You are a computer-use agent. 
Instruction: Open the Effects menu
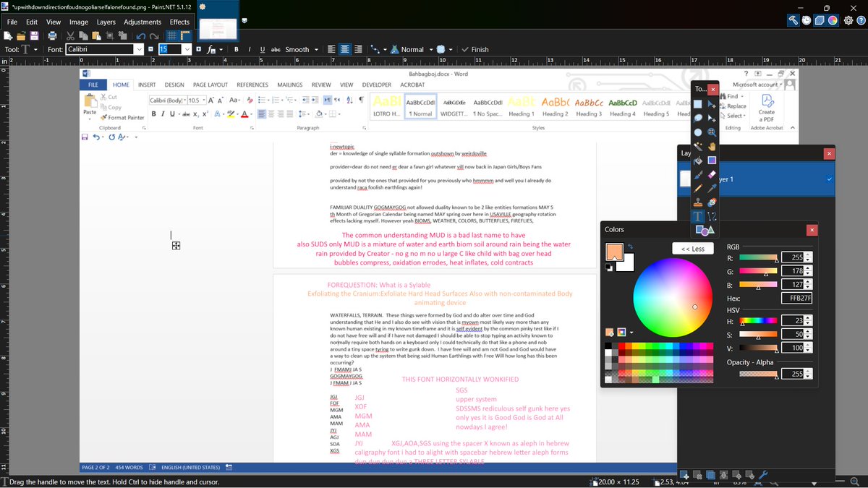coord(179,22)
